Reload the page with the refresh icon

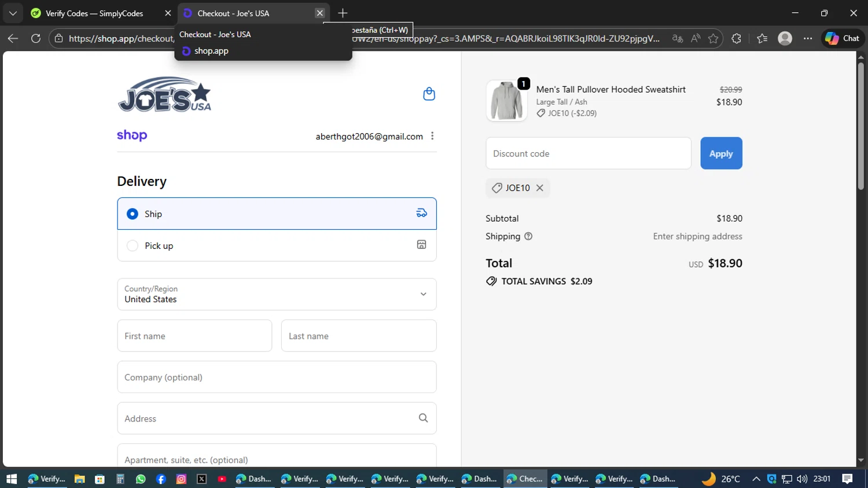36,38
